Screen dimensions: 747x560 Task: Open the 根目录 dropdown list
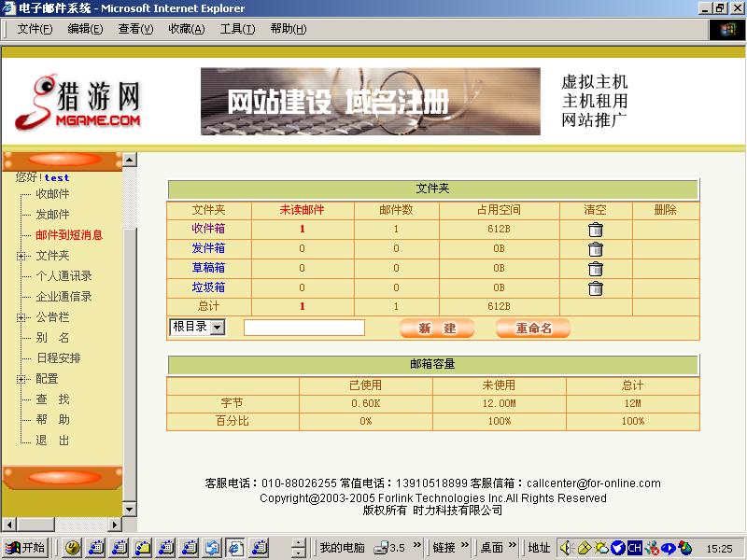(218, 328)
